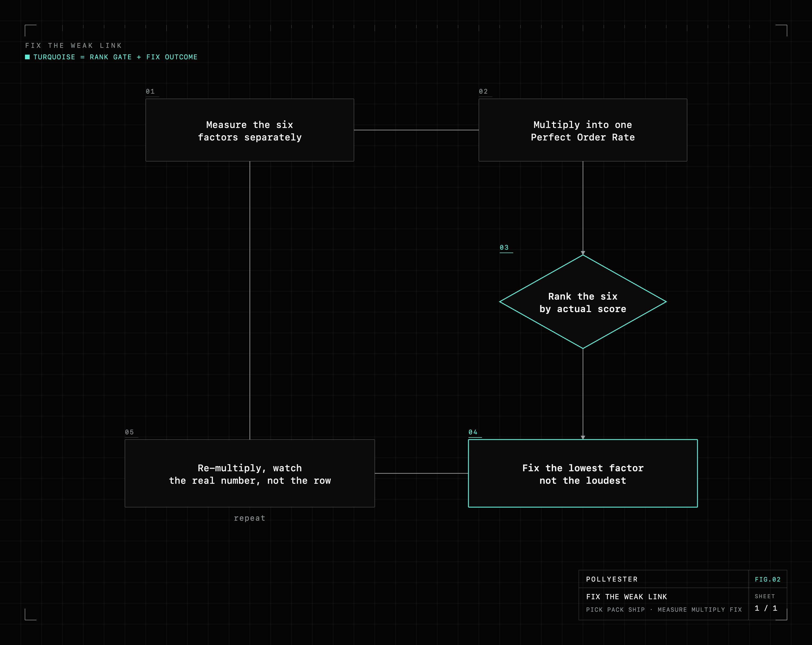Click the turquoise step number 03 label

(504, 248)
